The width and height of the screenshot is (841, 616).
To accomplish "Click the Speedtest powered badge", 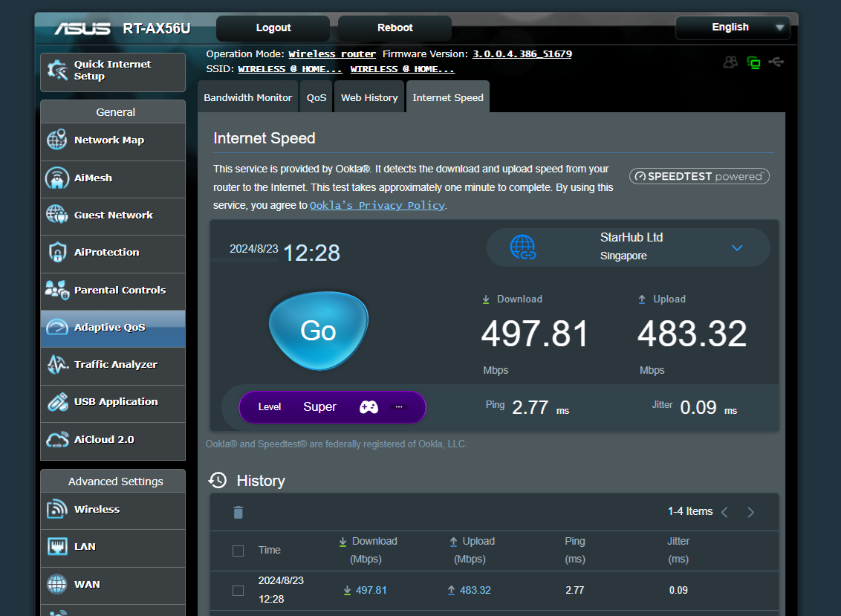I will [x=699, y=176].
